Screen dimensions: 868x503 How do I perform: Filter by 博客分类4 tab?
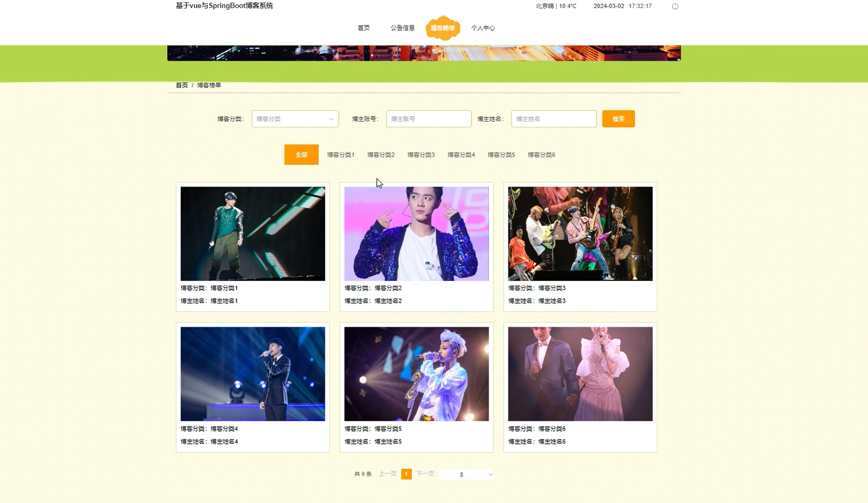coord(461,155)
